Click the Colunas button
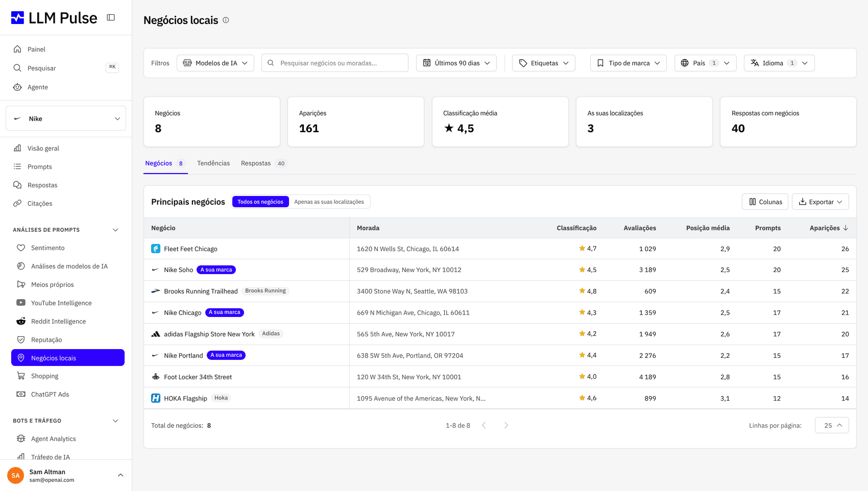This screenshot has height=491, width=868. [x=765, y=202]
